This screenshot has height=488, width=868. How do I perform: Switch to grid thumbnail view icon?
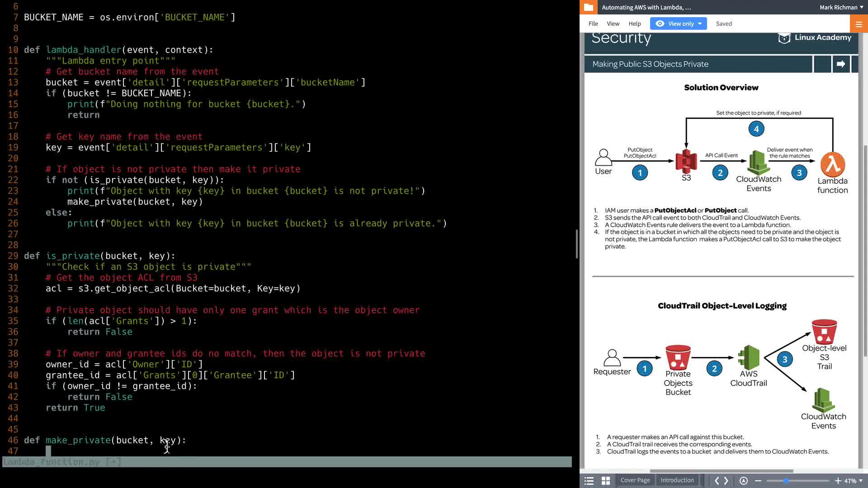point(606,481)
